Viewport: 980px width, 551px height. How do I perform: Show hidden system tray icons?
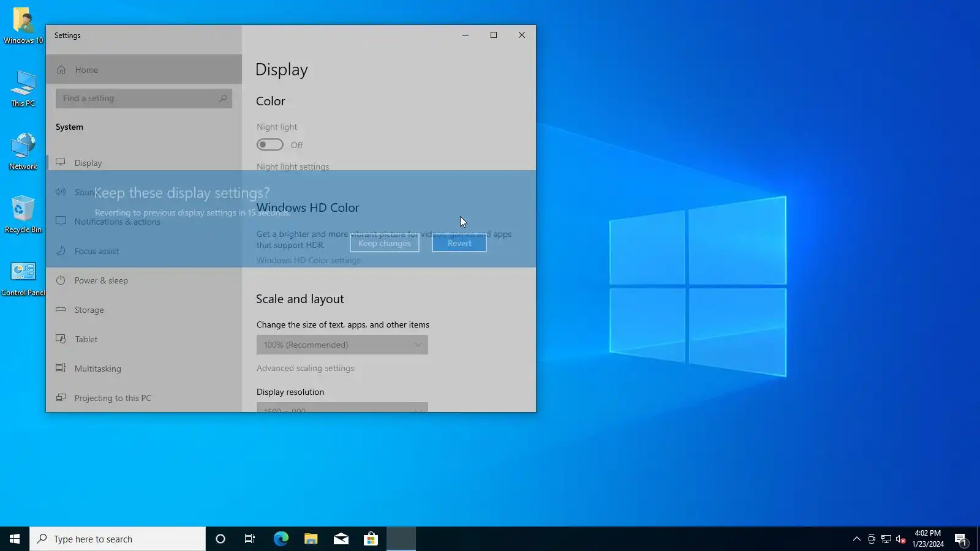pyautogui.click(x=857, y=539)
